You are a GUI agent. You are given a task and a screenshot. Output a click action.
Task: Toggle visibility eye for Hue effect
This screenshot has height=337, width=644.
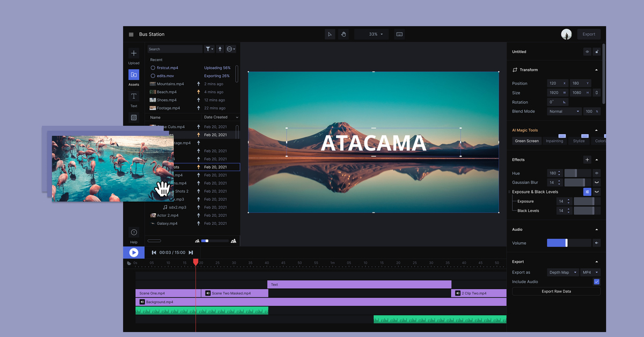(596, 173)
